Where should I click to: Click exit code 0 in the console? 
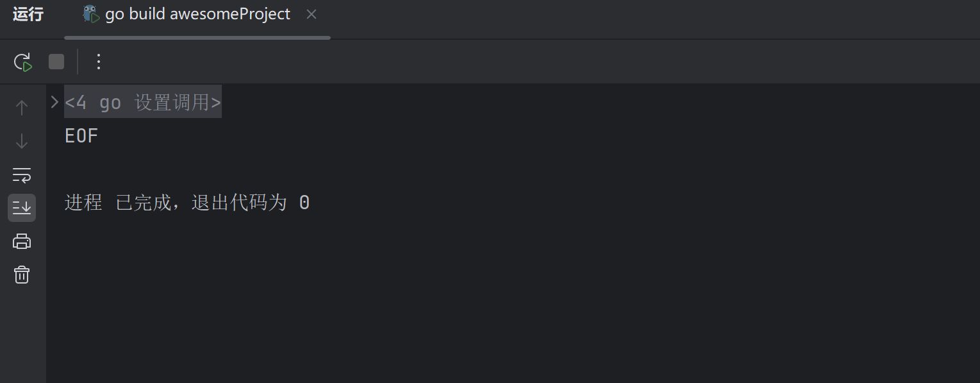[x=304, y=203]
